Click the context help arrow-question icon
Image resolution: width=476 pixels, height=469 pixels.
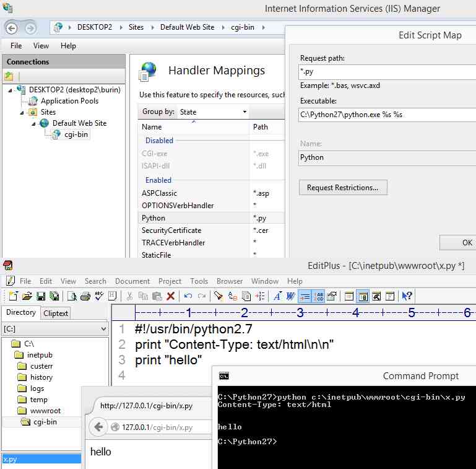tap(407, 296)
